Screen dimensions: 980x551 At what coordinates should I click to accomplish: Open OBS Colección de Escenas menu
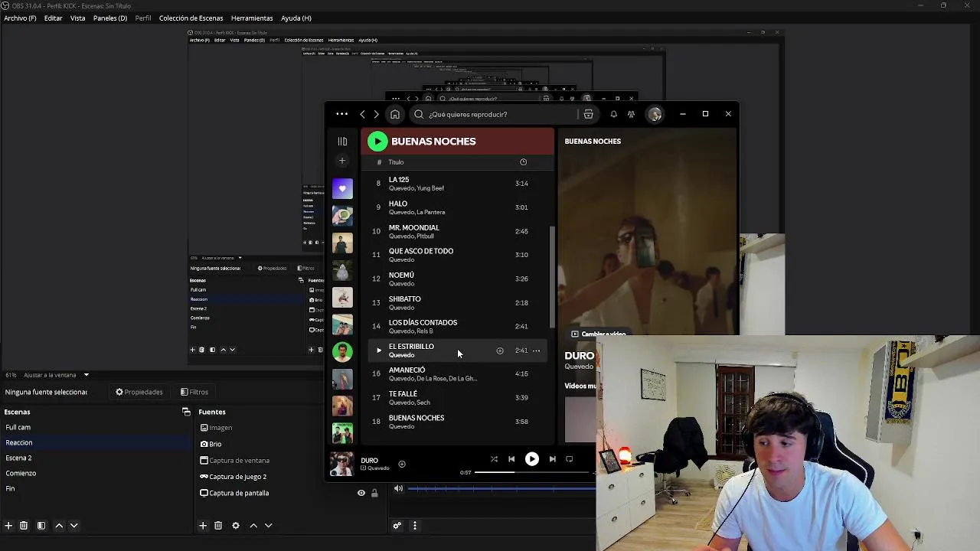191,18
